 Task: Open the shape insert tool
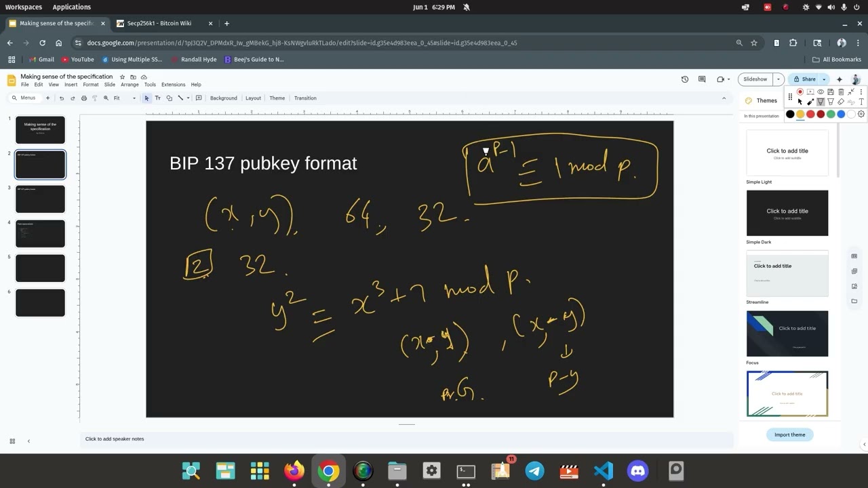(x=170, y=98)
